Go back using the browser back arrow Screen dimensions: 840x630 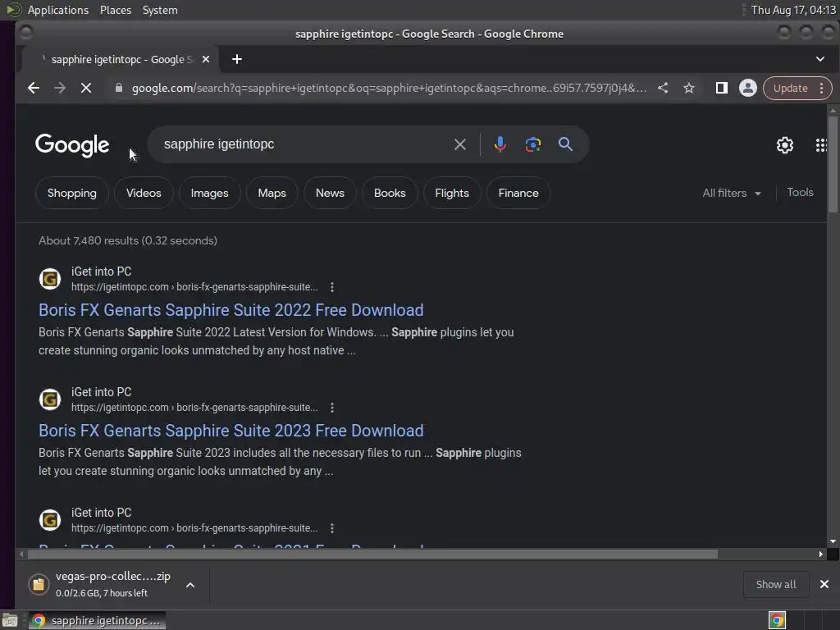[33, 88]
